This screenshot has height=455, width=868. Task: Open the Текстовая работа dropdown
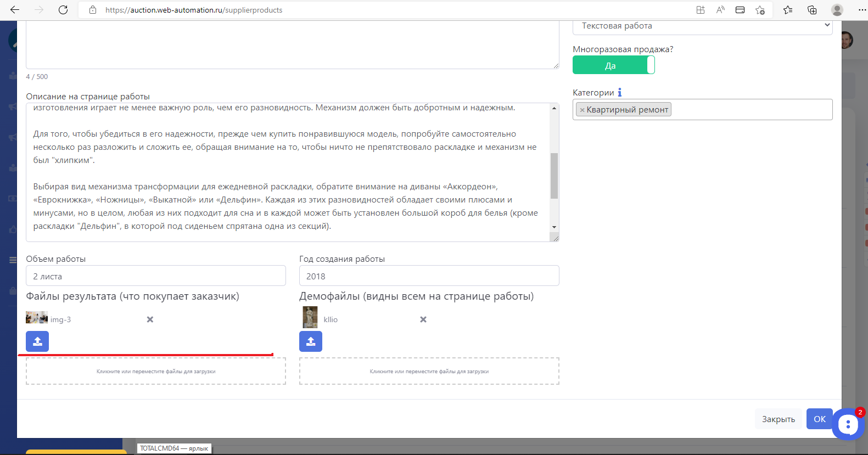tap(702, 26)
